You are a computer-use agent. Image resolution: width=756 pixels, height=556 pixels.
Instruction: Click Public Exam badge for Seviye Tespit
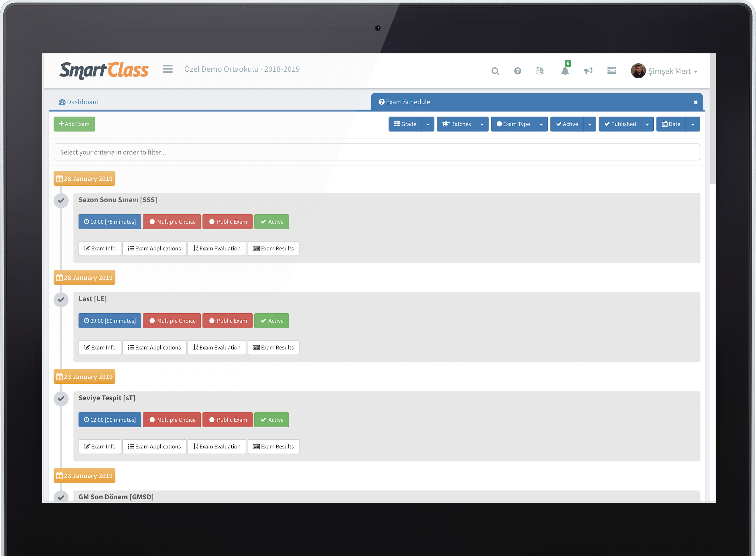pyautogui.click(x=227, y=420)
